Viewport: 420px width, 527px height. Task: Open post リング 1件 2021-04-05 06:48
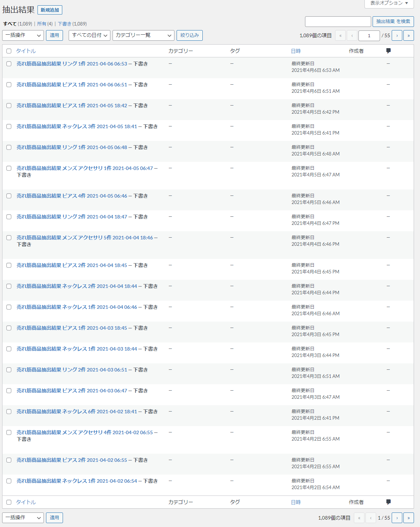point(72,147)
